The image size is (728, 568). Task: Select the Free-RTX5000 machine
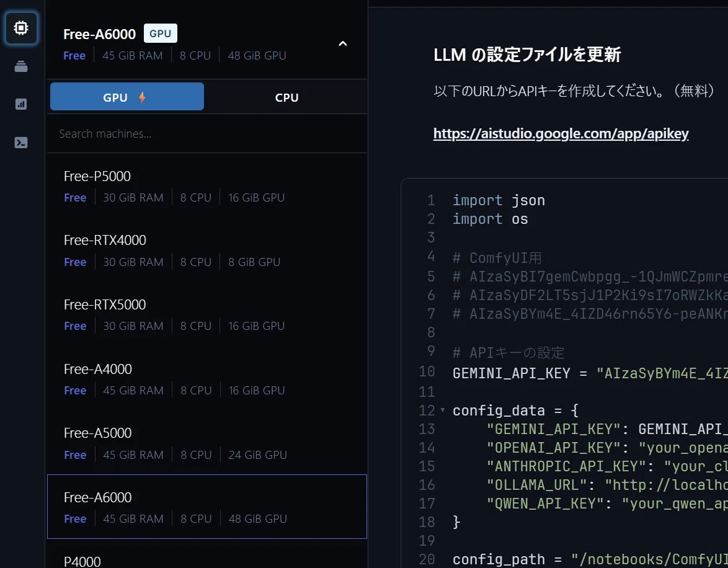pos(207,315)
